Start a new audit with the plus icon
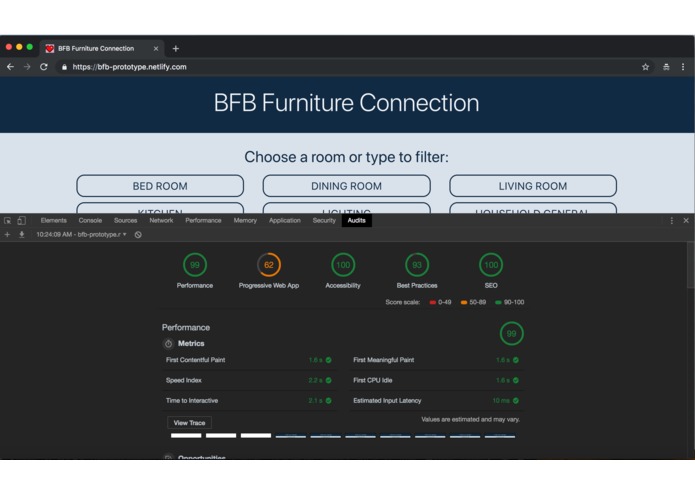The image size is (695, 494). click(x=7, y=234)
